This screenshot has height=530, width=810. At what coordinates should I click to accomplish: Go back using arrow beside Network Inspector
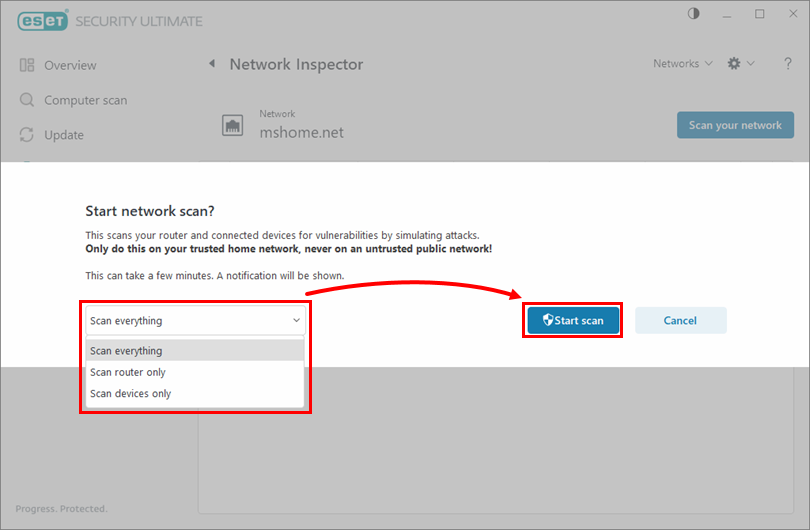point(211,64)
